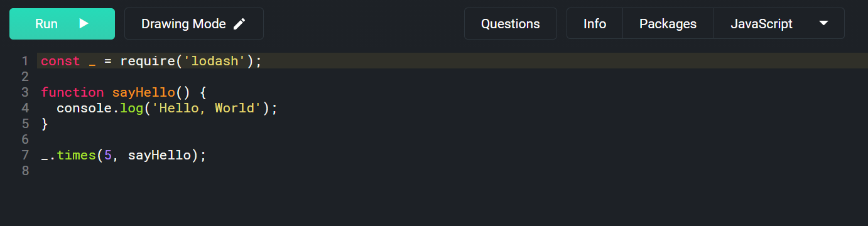
Task: Click the play triangle icon in Run
Action: tap(84, 24)
